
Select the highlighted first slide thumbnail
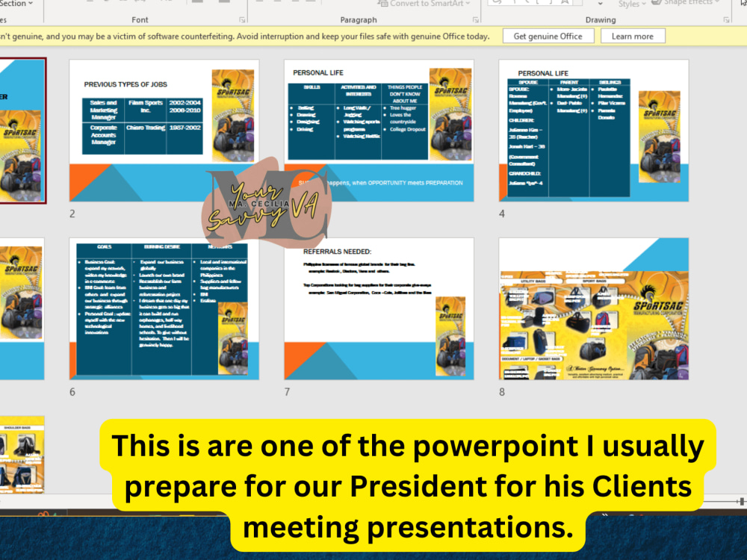pyautogui.click(x=22, y=131)
